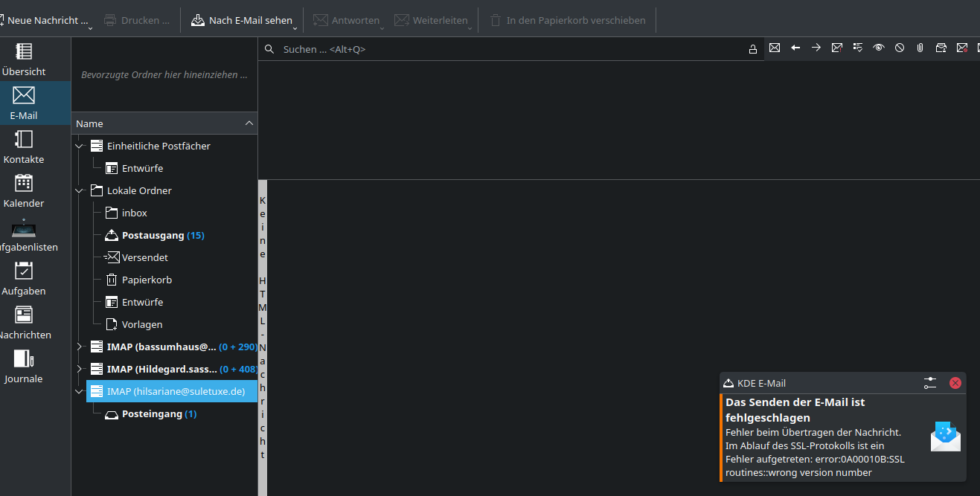Open the Aufgabenlisten sidebar view

24,235
